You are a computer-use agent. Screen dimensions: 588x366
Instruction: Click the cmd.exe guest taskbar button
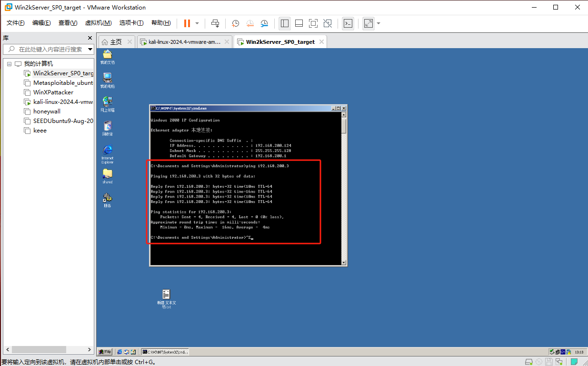(x=166, y=352)
